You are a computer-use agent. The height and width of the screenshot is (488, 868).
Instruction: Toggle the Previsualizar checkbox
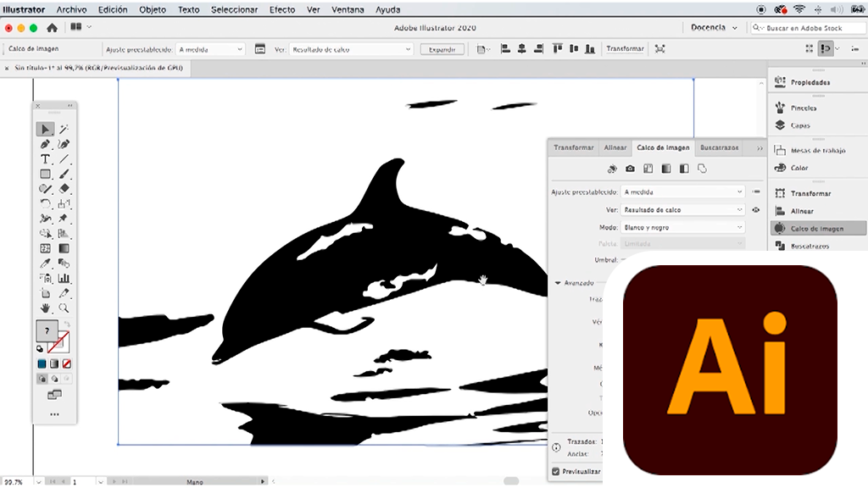point(556,472)
